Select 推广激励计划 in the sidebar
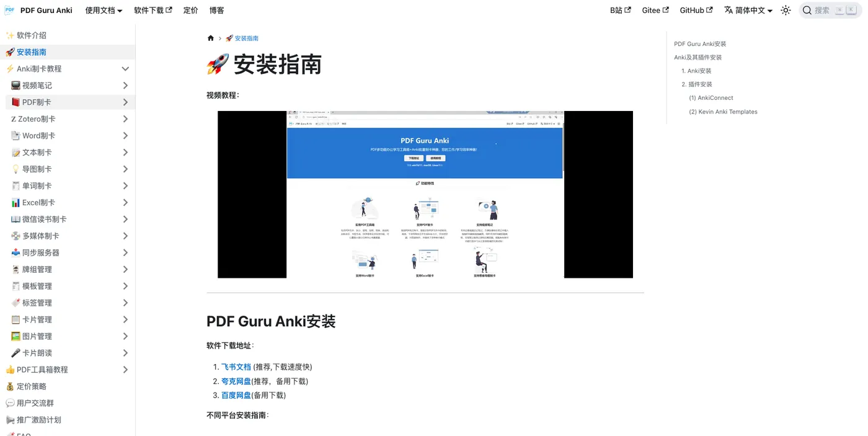This screenshot has width=868, height=436. tap(39, 420)
